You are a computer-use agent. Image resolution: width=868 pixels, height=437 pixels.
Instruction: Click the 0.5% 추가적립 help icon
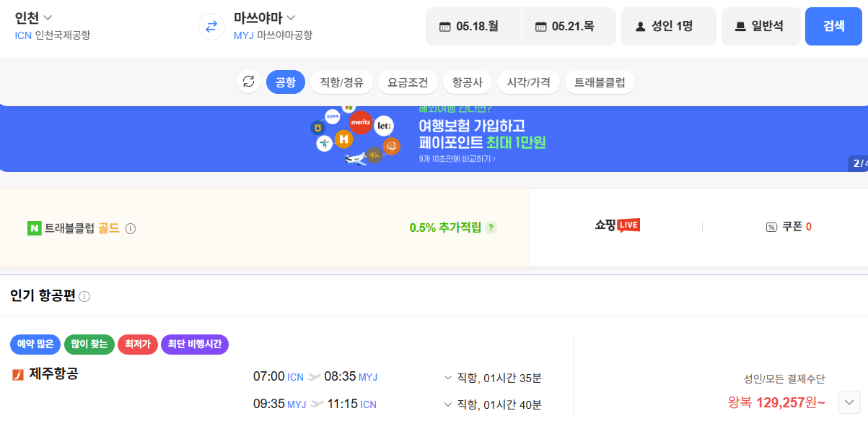click(491, 227)
